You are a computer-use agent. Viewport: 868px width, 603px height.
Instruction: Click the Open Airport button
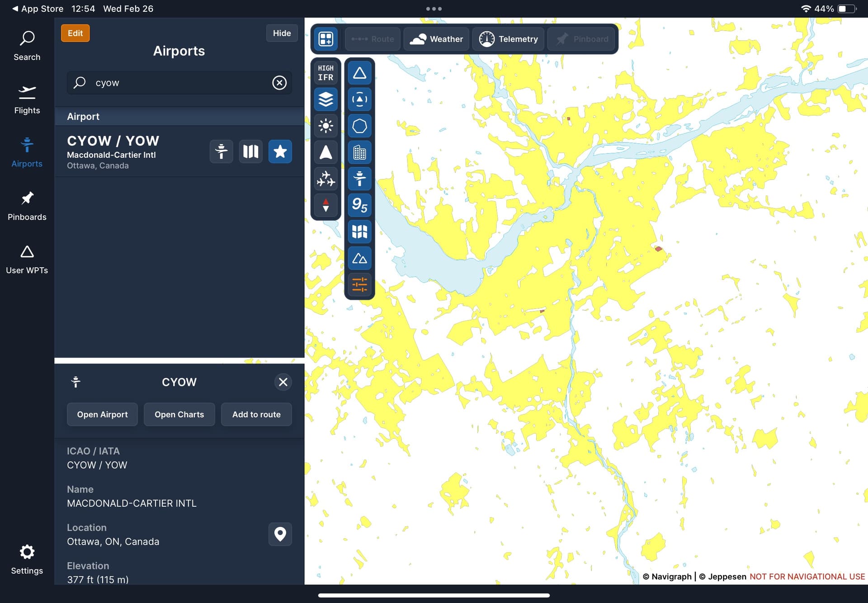coord(102,415)
